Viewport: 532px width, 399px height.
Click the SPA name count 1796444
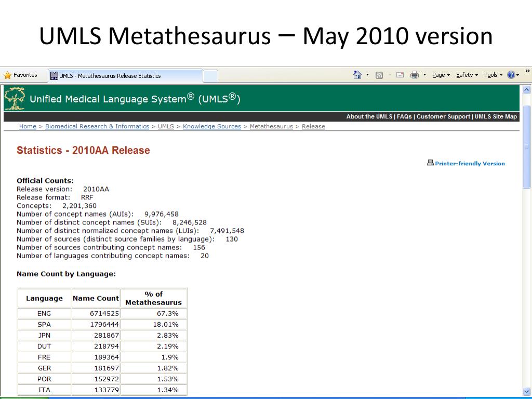click(x=104, y=324)
